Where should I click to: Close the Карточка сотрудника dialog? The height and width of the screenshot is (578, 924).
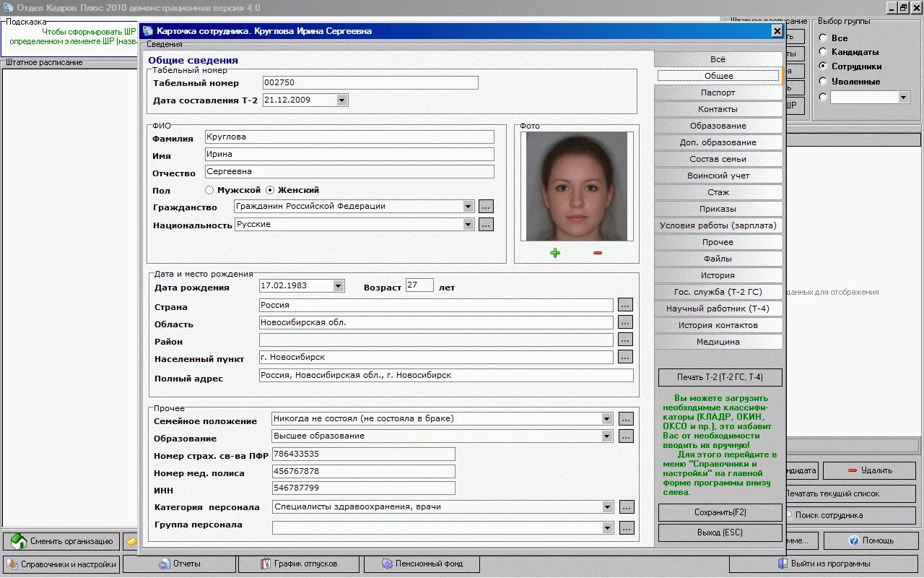coord(777,31)
